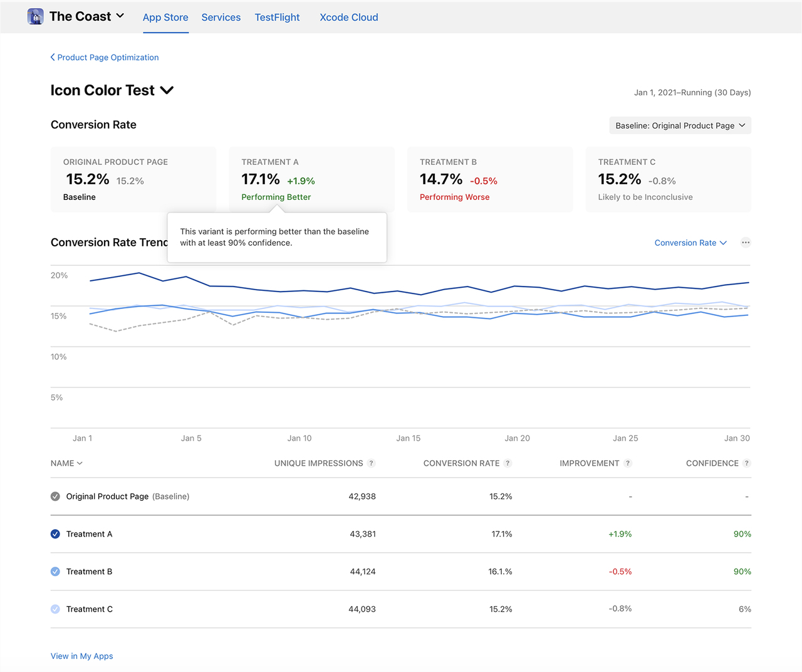Expand the Icon Color Test name dropdown

[x=166, y=90]
